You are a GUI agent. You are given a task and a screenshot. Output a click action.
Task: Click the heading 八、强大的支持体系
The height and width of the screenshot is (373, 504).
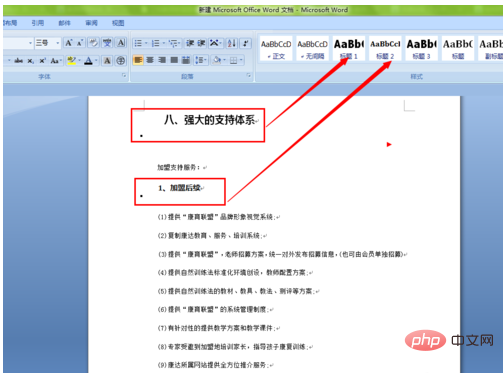(209, 120)
